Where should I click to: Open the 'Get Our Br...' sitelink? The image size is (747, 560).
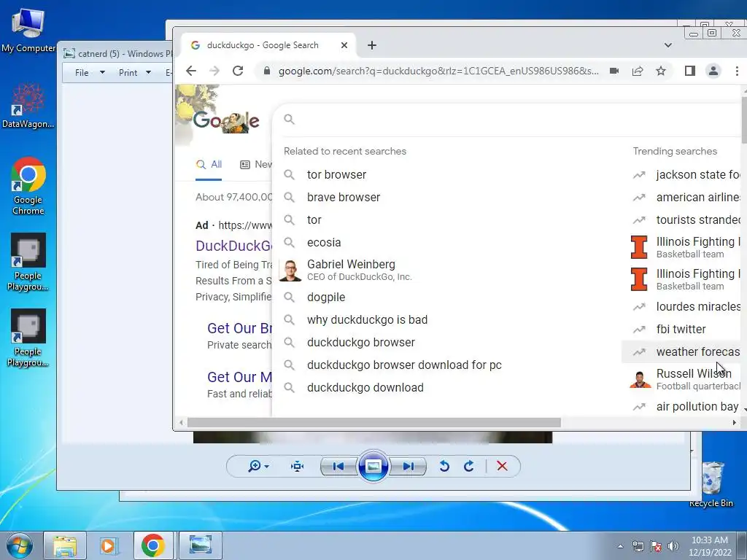pyautogui.click(x=239, y=328)
